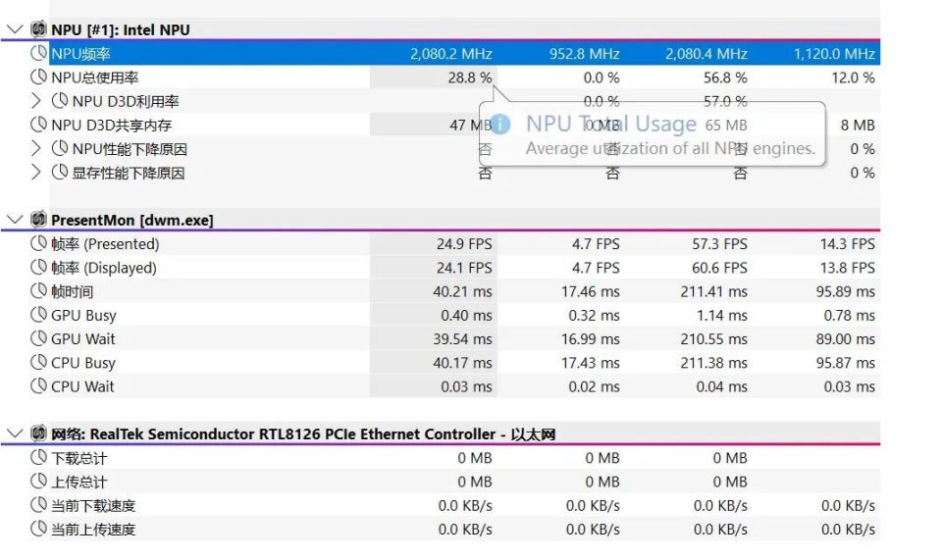Viewport: 942px width, 560px height.
Task: Expand the 显存性能下降原因 row
Action: pos(36,173)
